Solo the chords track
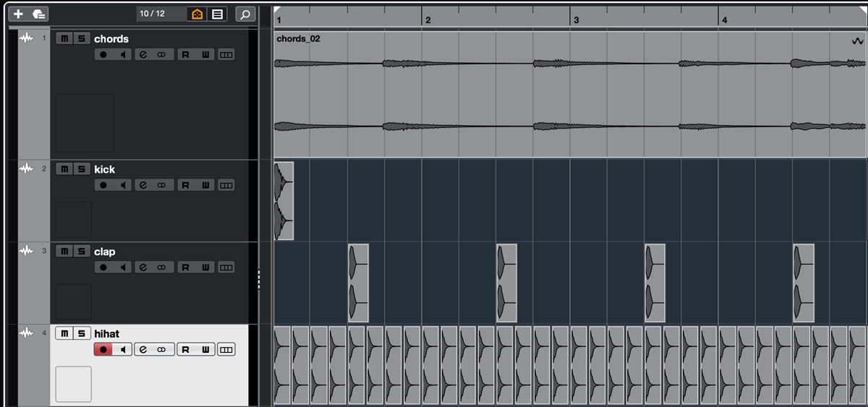Screen dimensions: 868x407 [81, 38]
